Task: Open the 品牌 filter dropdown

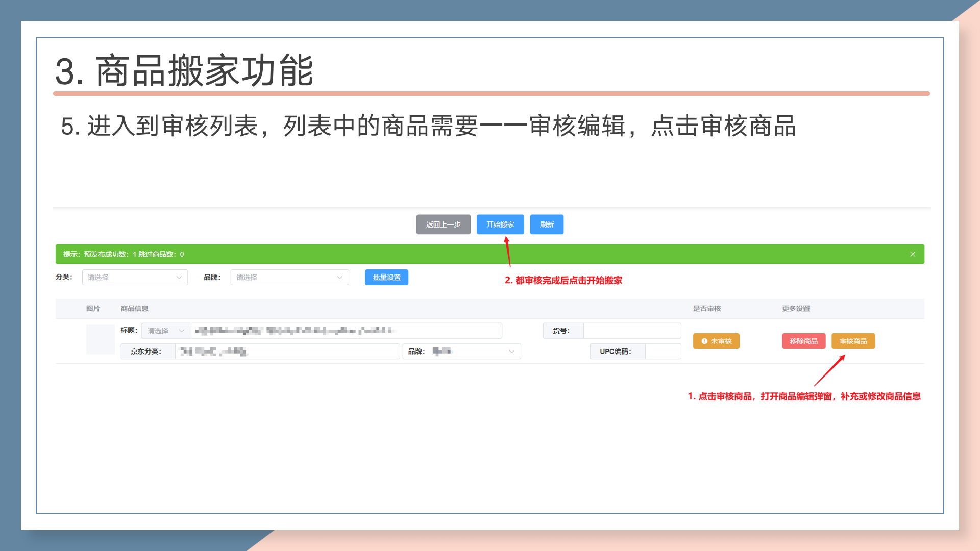Action: [x=289, y=278]
